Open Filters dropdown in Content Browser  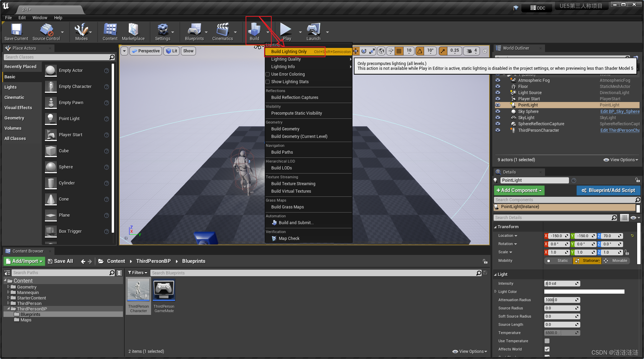point(138,273)
